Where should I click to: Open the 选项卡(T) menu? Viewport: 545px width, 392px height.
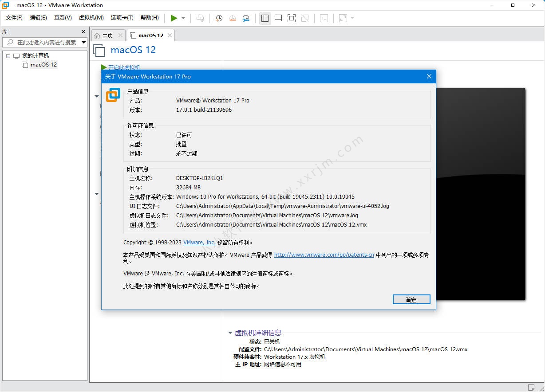pos(122,18)
